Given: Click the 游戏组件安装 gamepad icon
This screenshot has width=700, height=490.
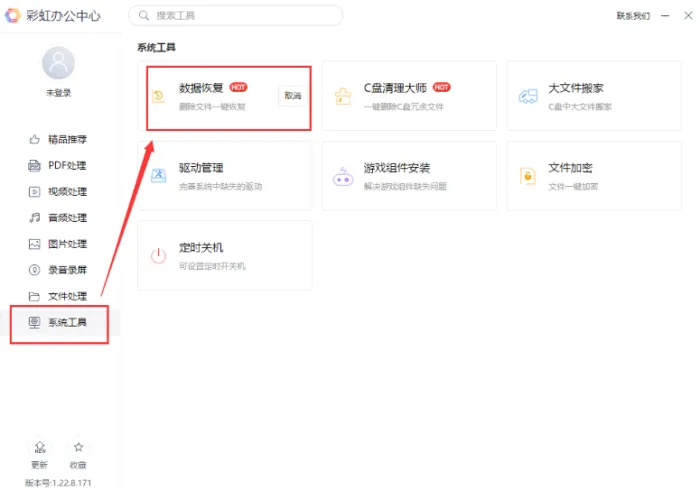Looking at the screenshot, I should (x=343, y=177).
